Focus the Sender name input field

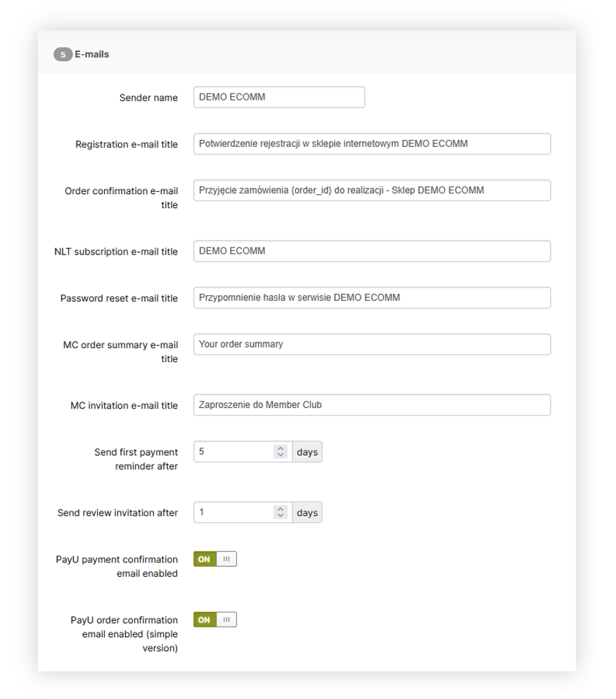tap(278, 97)
